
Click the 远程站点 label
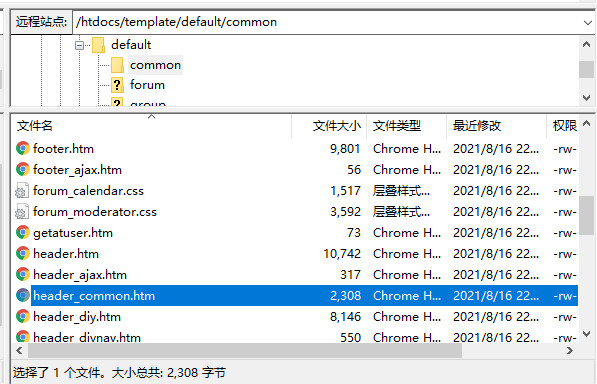pyautogui.click(x=41, y=22)
